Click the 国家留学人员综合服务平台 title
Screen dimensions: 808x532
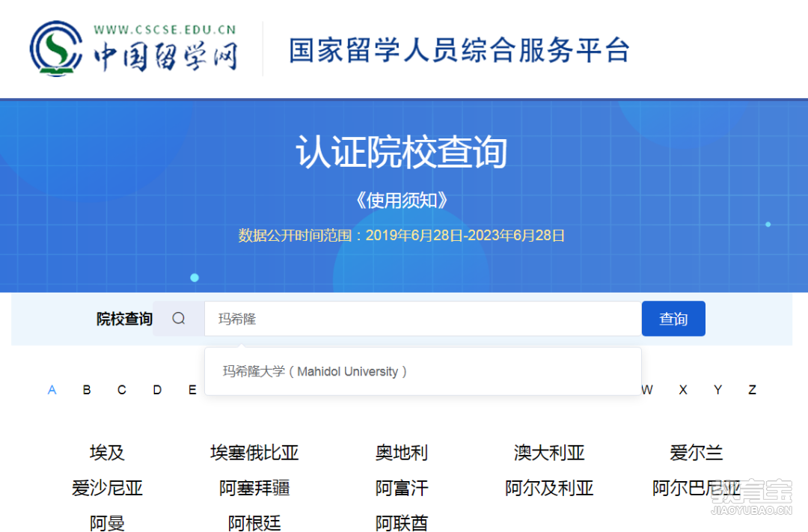pos(459,51)
